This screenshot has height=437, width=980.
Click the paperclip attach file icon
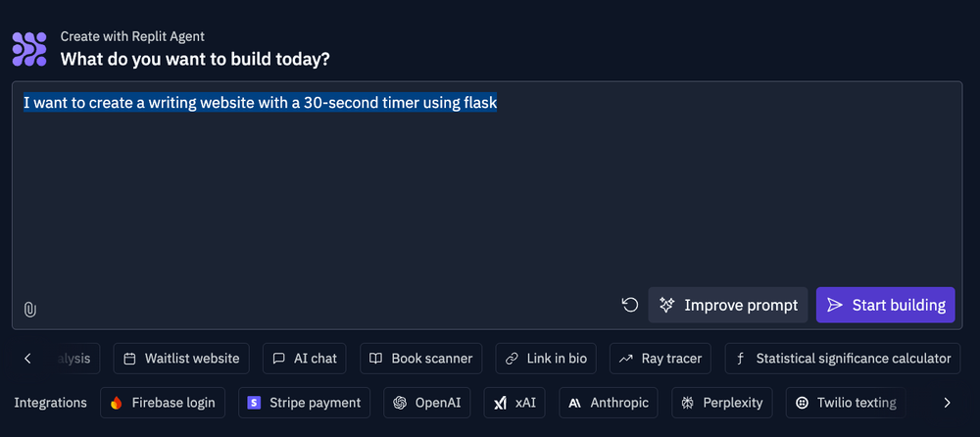pyautogui.click(x=30, y=310)
